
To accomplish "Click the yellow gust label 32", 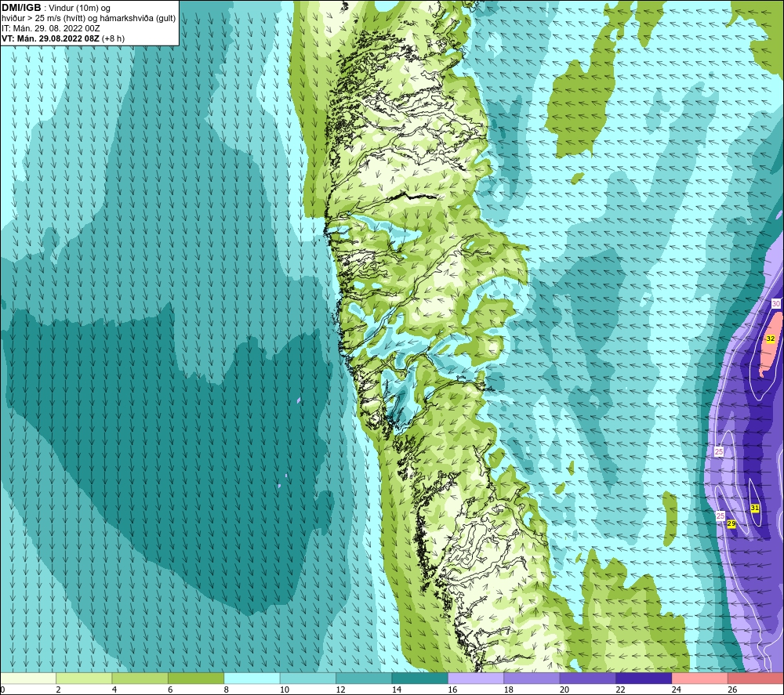I will [x=771, y=338].
